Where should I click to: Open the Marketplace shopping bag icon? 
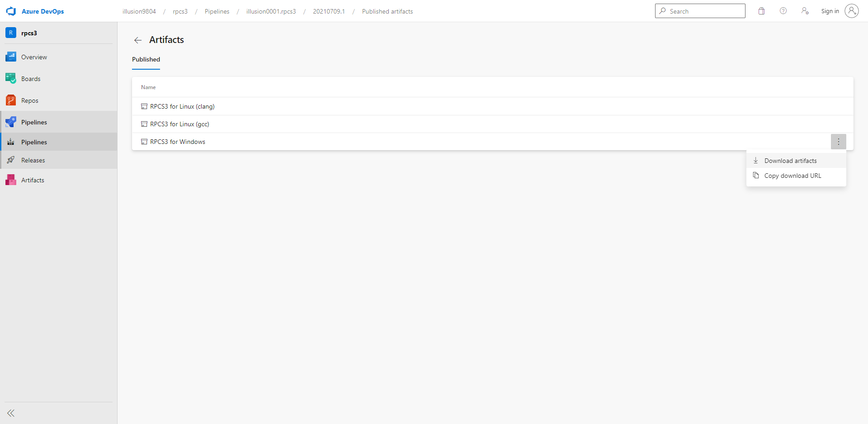(762, 11)
